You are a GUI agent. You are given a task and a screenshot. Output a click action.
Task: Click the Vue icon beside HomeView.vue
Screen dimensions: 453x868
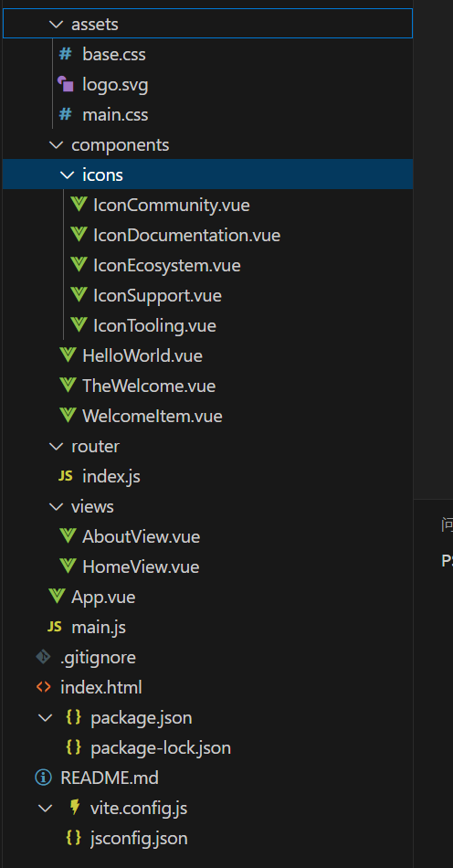click(x=68, y=566)
